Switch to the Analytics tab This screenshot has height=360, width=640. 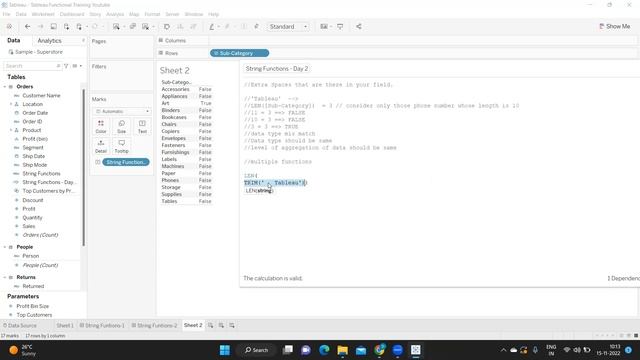coord(49,41)
